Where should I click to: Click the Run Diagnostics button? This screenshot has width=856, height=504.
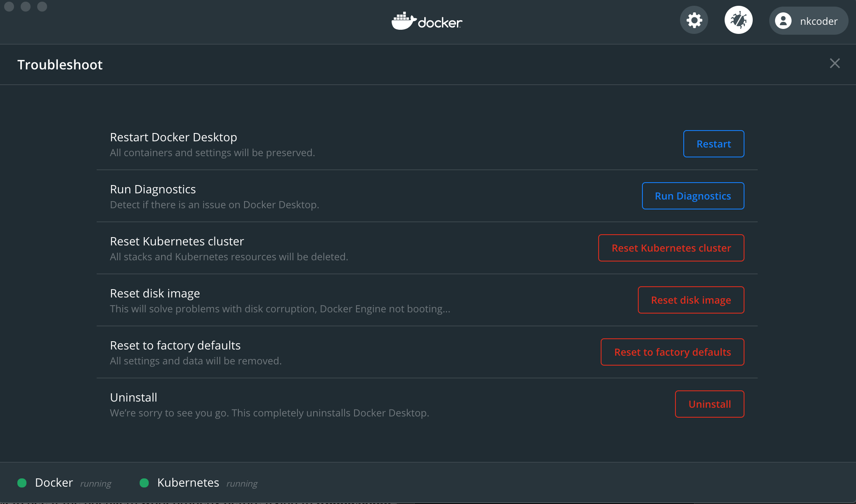point(693,195)
